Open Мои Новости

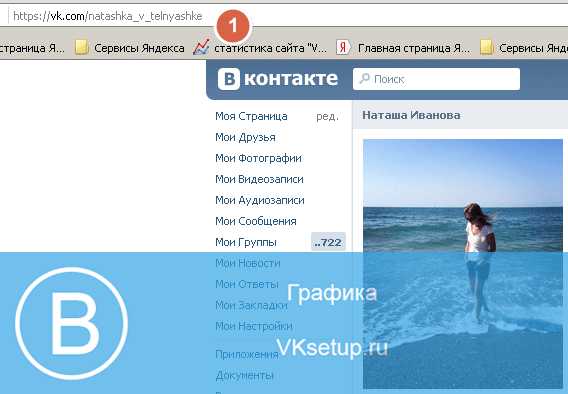click(248, 263)
